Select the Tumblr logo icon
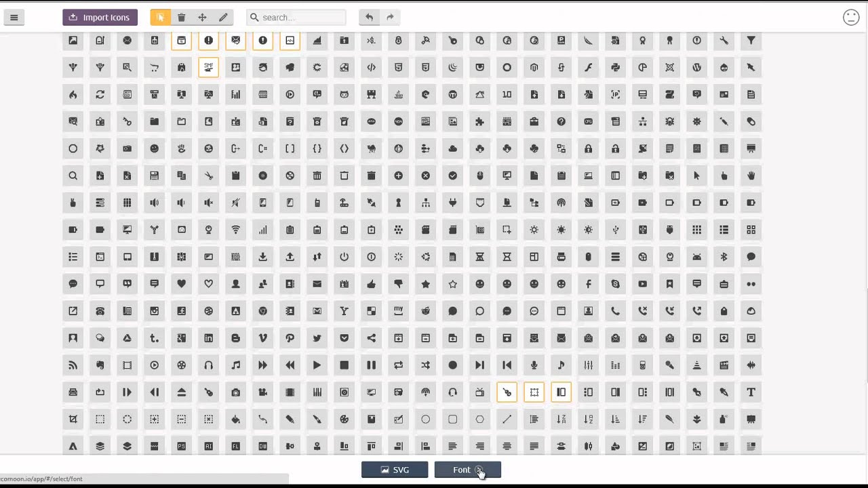 [x=154, y=338]
